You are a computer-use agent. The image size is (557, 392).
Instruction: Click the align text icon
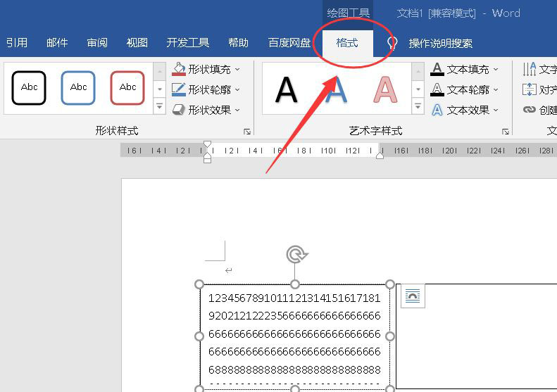[530, 89]
